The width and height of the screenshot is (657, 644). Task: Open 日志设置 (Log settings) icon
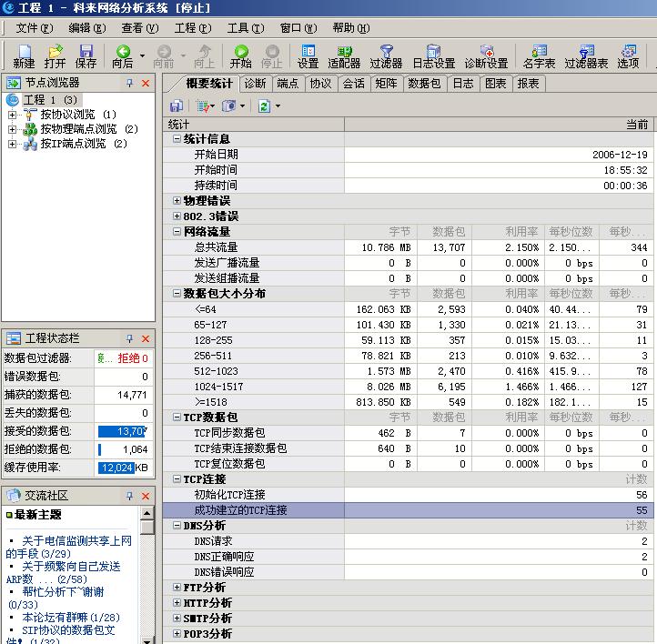pyautogui.click(x=433, y=55)
